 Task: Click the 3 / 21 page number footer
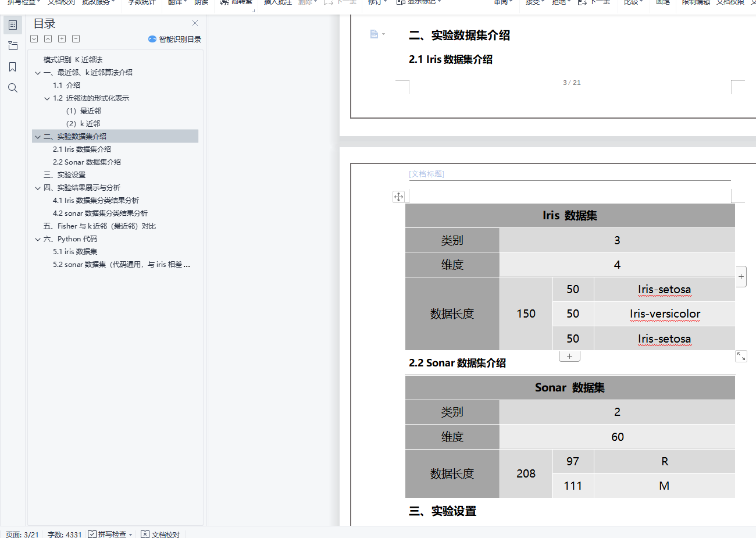[572, 83]
